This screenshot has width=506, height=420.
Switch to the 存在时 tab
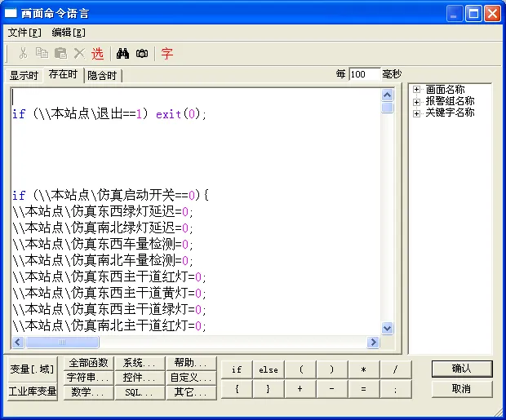64,74
